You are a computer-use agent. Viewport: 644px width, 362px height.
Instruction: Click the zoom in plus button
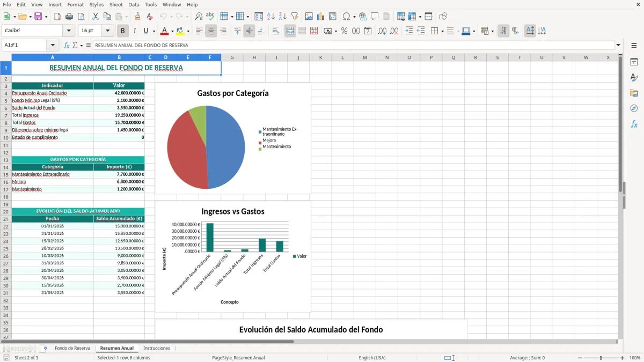click(623, 358)
